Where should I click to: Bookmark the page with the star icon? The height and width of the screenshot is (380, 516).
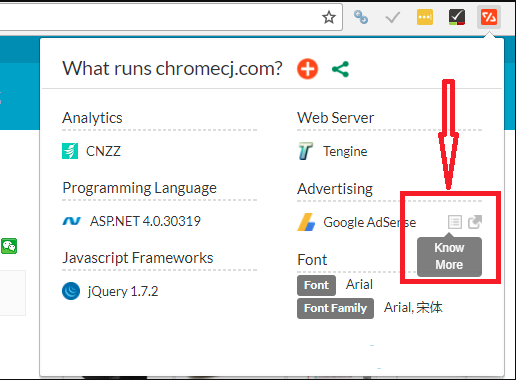pos(329,17)
